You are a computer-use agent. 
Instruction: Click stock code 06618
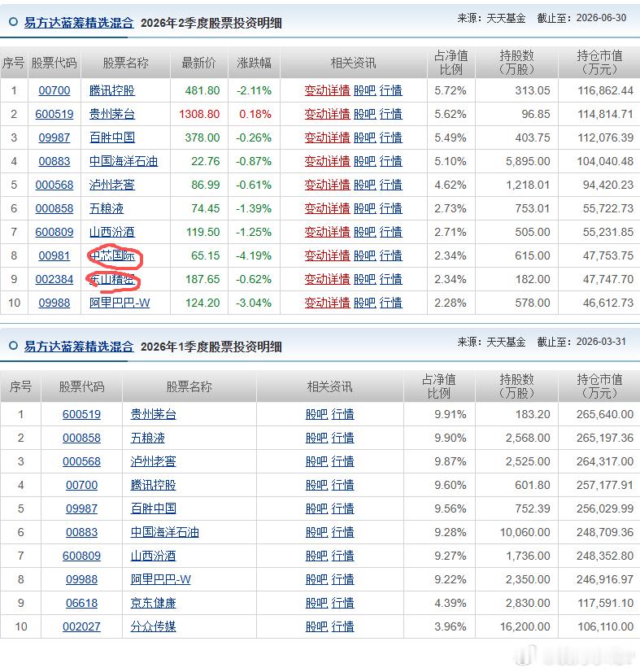click(x=82, y=603)
